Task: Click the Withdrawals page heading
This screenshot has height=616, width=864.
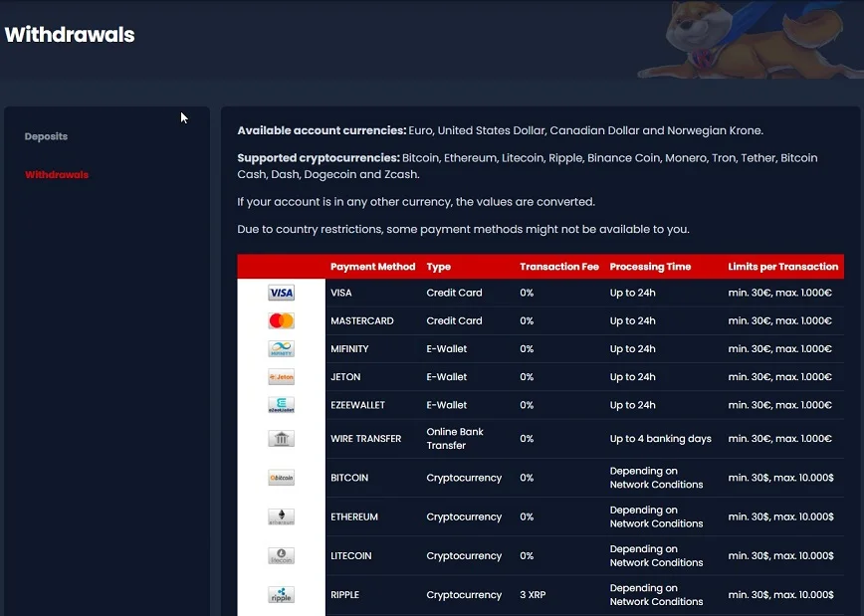Action: tap(70, 34)
